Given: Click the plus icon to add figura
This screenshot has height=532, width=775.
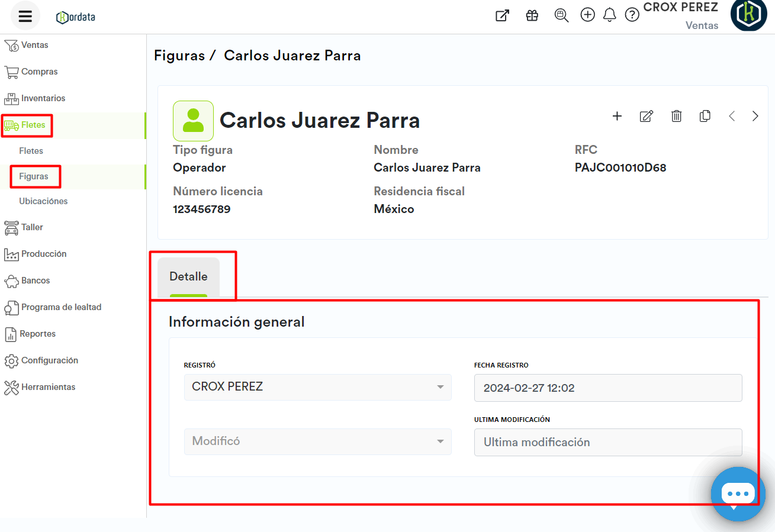Looking at the screenshot, I should tap(617, 116).
